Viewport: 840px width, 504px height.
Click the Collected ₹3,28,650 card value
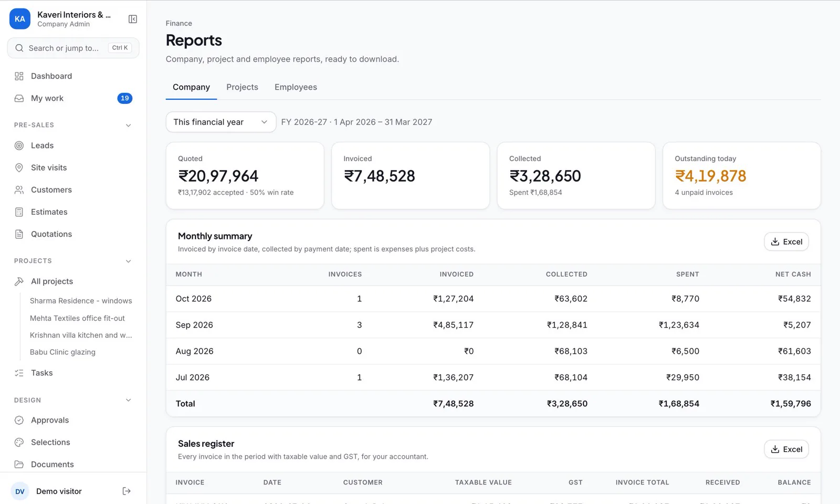tap(545, 176)
